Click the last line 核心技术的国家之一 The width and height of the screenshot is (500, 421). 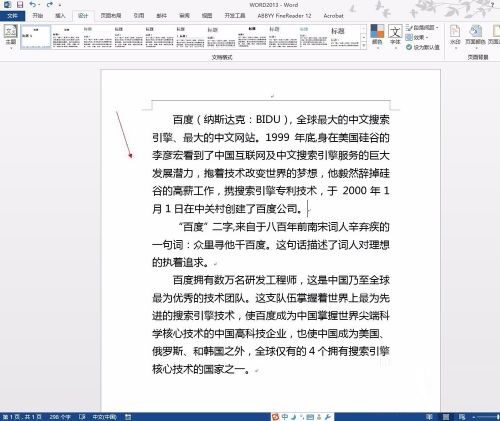pyautogui.click(x=201, y=369)
